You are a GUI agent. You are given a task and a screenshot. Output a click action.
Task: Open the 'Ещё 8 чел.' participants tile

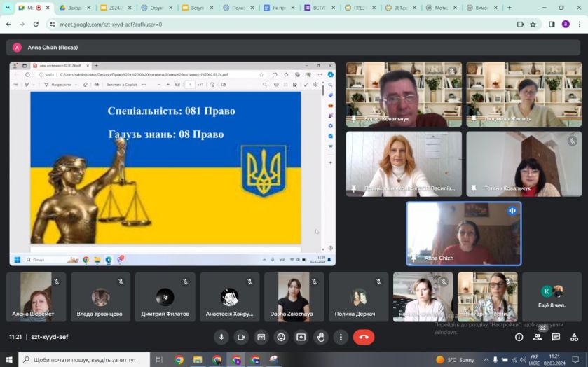552,297
